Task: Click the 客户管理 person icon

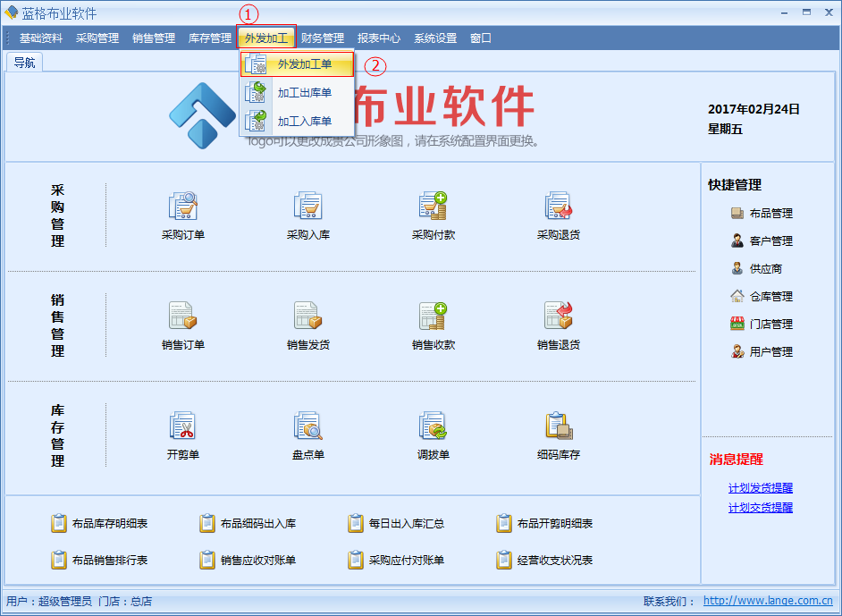Action: [737, 240]
